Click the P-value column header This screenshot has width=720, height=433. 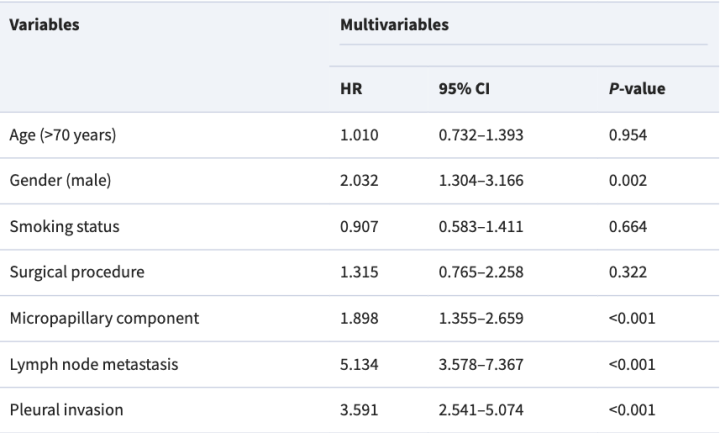(x=636, y=89)
